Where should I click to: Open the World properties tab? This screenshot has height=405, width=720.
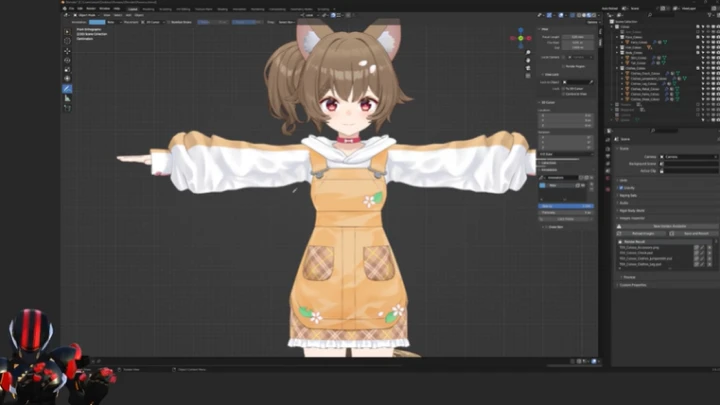point(608,178)
